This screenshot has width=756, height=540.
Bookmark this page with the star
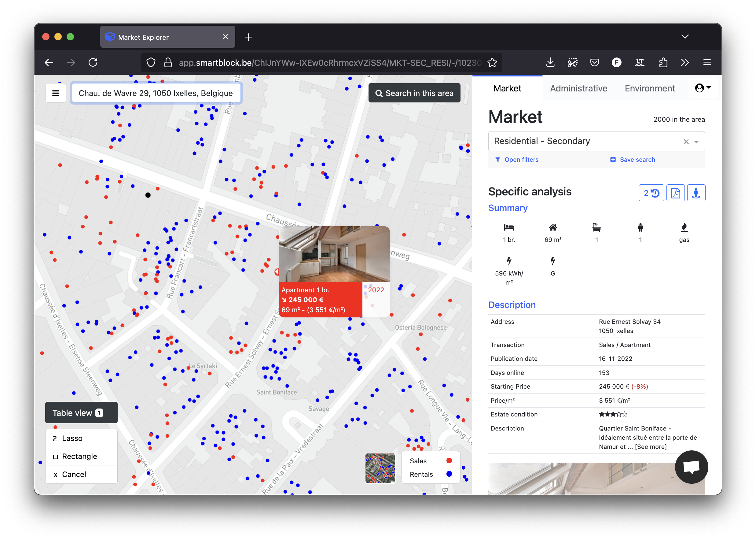click(x=492, y=62)
